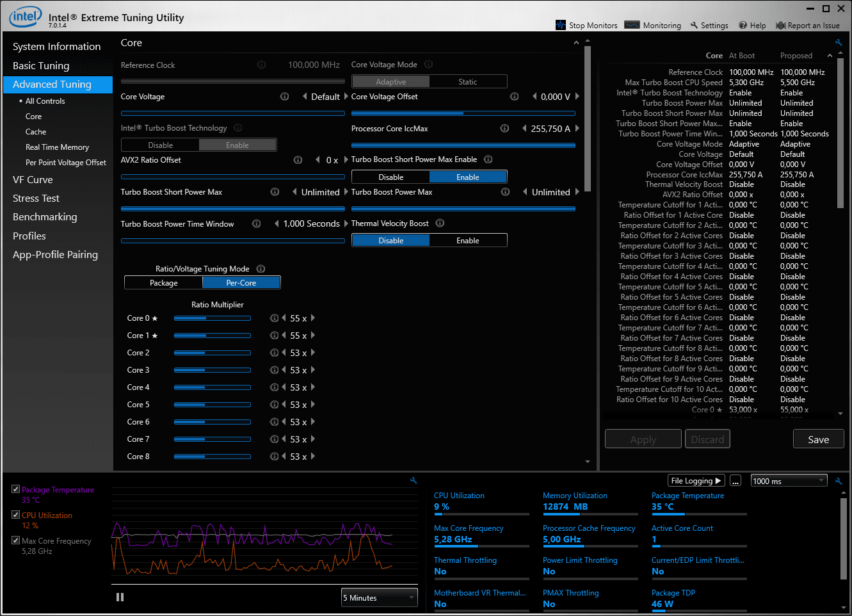This screenshot has width=852, height=616.
Task: Click info icon next to Intel Turbo Boost Technology
Action: (237, 127)
